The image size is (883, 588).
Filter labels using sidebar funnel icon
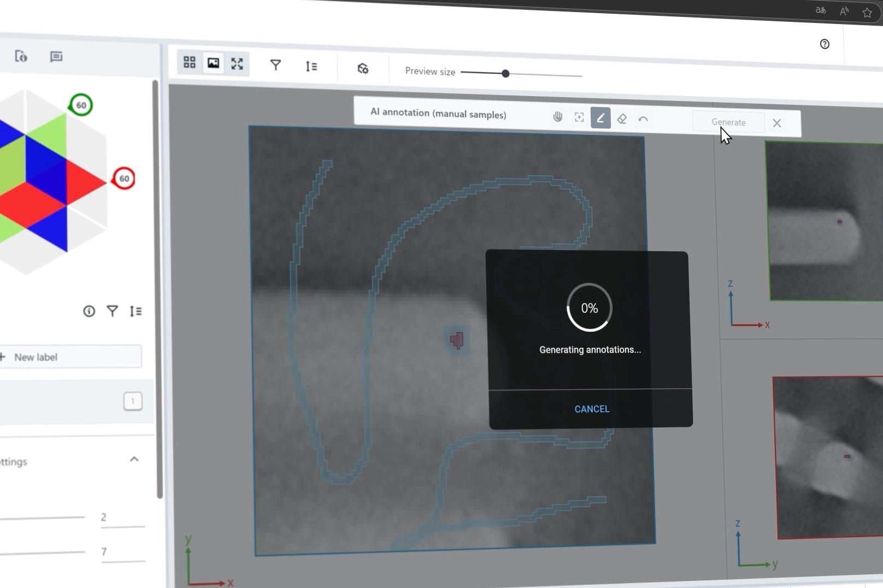coord(112,311)
